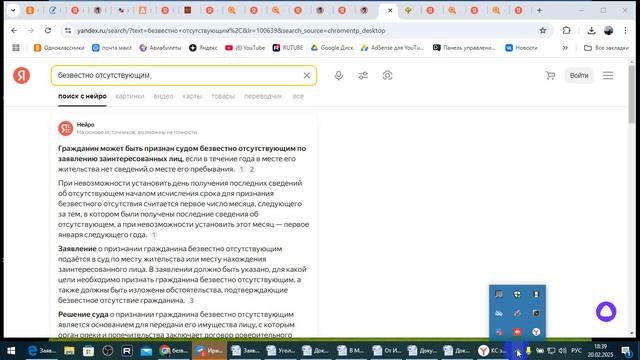
Task: Open the shopping cart icon
Action: point(550,76)
